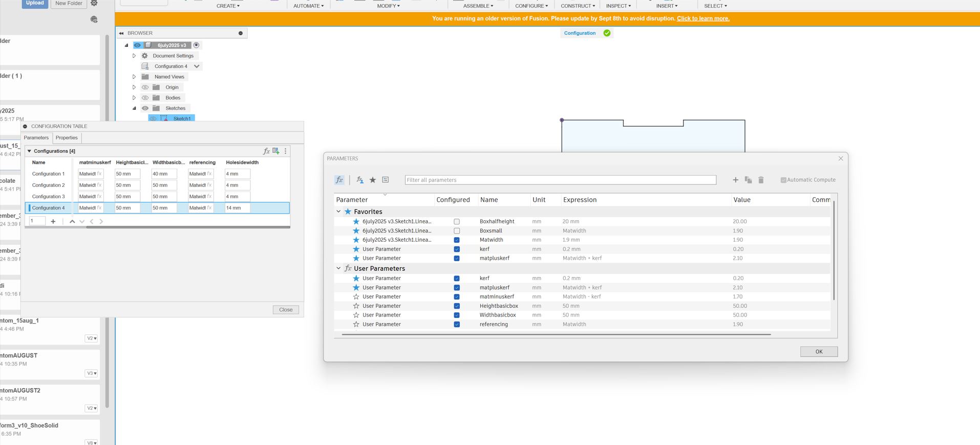Open the three-dot menu in the Configurations header
The height and width of the screenshot is (445, 980).
click(x=286, y=151)
